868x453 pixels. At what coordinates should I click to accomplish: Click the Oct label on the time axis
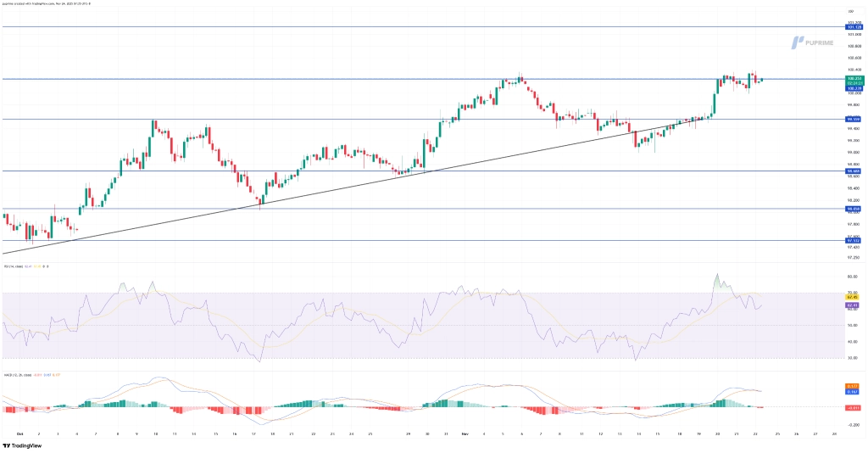pyautogui.click(x=19, y=433)
